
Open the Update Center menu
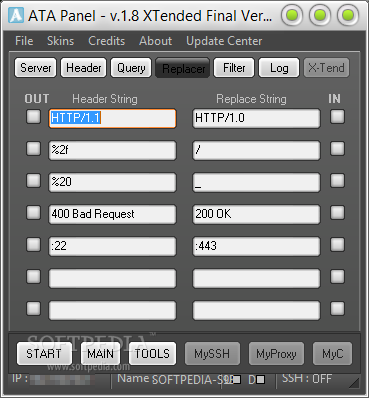[224, 41]
